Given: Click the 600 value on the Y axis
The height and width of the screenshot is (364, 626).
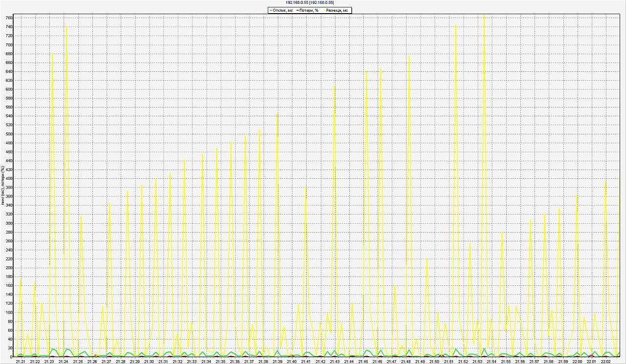Looking at the screenshot, I should point(9,89).
